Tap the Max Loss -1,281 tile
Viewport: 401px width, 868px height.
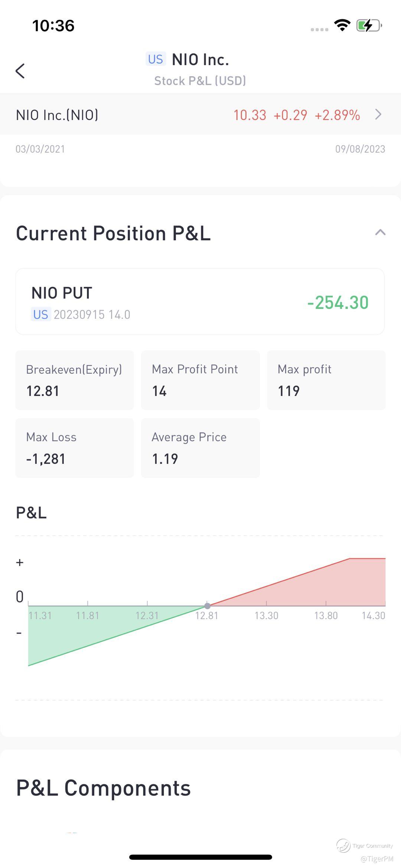click(74, 448)
